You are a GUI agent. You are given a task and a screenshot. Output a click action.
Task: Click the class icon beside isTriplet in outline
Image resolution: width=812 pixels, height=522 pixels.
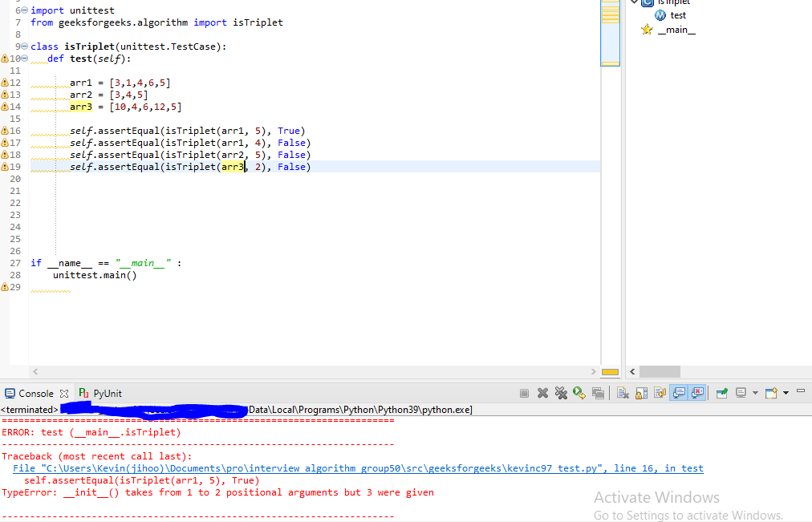click(x=648, y=2)
